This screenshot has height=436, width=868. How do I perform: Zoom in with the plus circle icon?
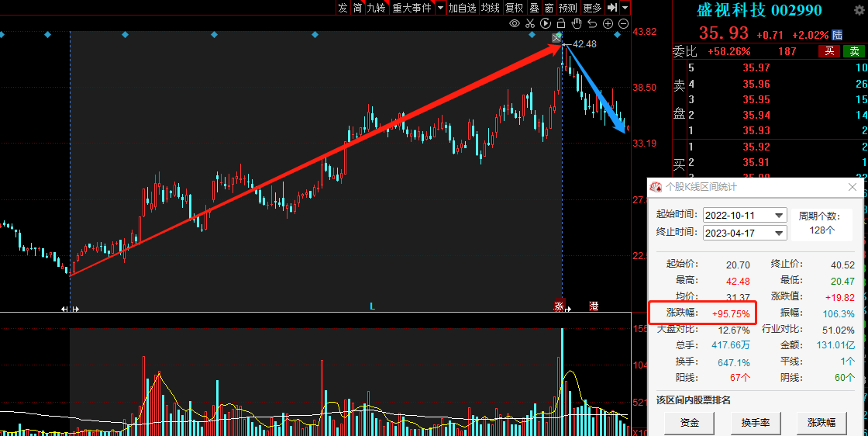coord(608,23)
